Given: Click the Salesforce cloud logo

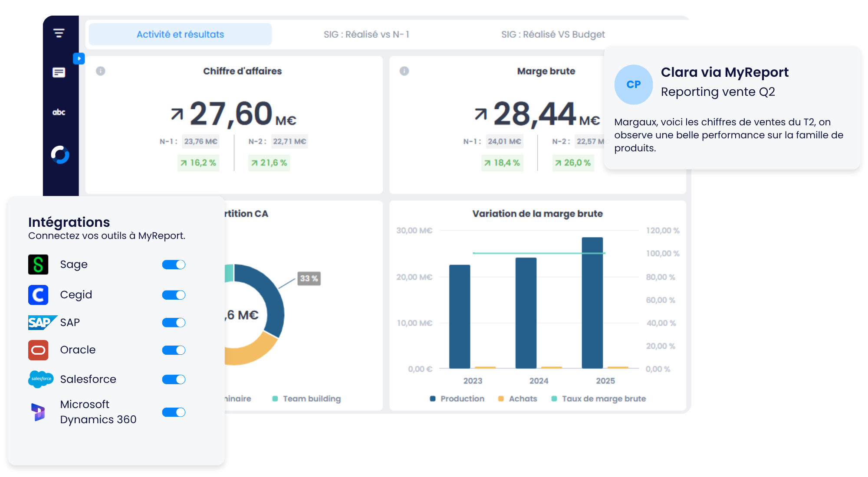Looking at the screenshot, I should 41,379.
